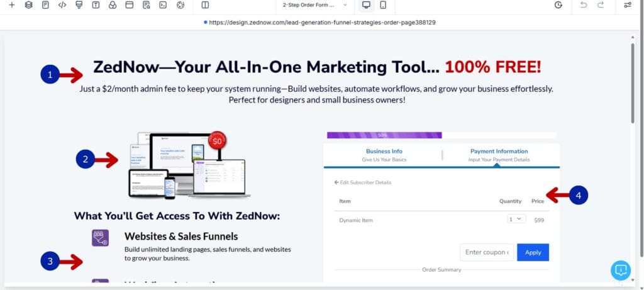Screen dimensions: 644x290
Task: Open the popup window icon
Action: click(x=130, y=5)
